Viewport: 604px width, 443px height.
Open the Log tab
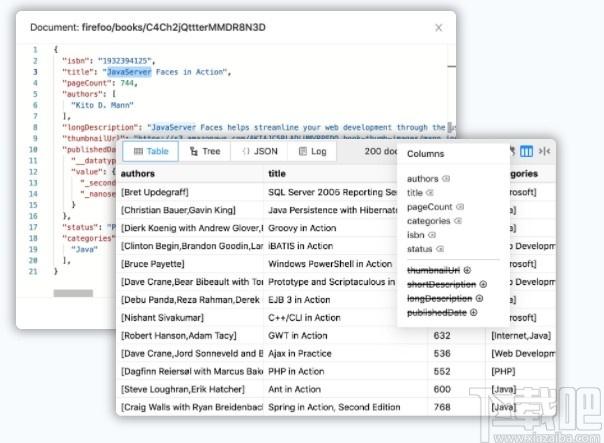pos(312,151)
